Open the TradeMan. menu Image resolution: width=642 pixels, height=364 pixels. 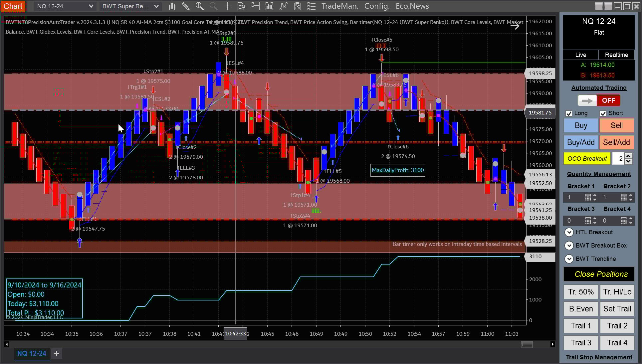click(340, 6)
